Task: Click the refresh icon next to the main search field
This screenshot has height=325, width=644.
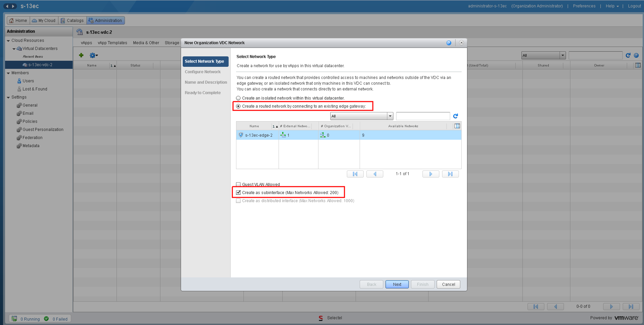Action: (x=628, y=55)
